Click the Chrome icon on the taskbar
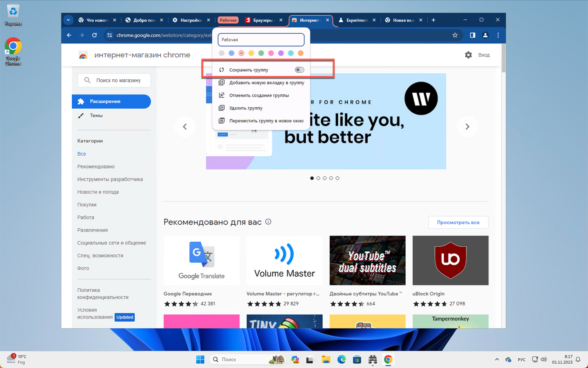588x368 pixels. point(388,359)
